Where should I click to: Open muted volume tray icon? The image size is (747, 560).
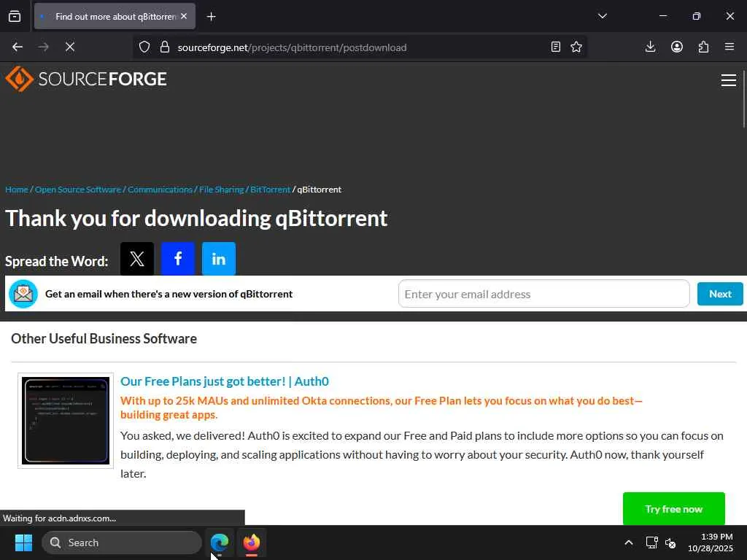[670, 542]
